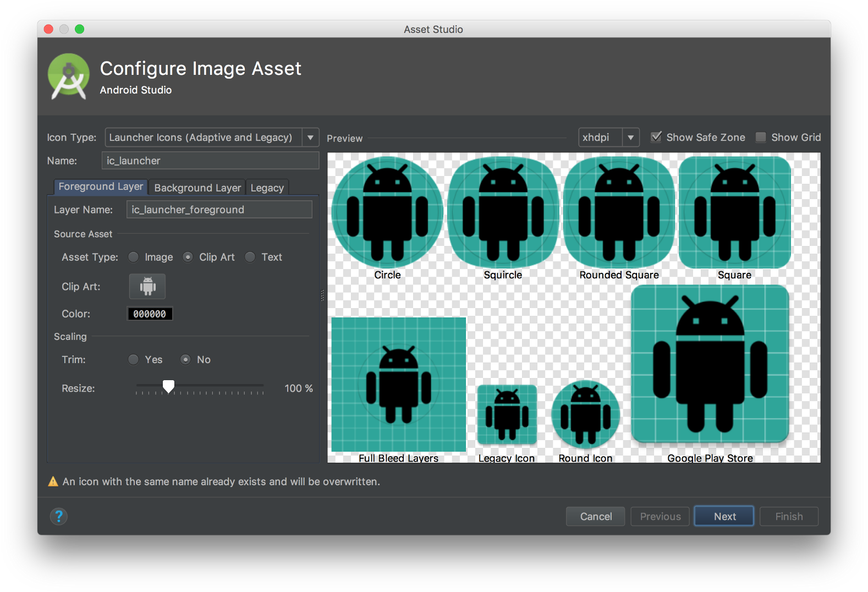
Task: Click the Preview section label
Action: pyautogui.click(x=345, y=138)
